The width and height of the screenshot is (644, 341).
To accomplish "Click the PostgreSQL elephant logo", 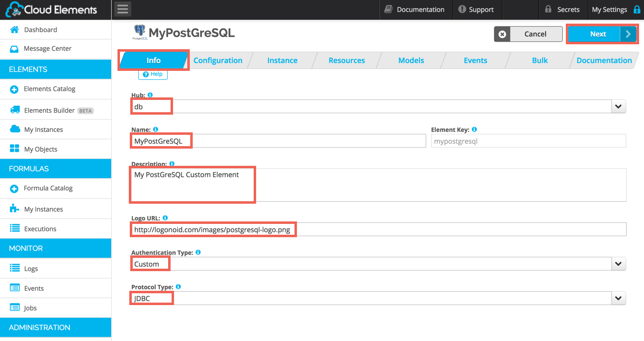I will (139, 32).
